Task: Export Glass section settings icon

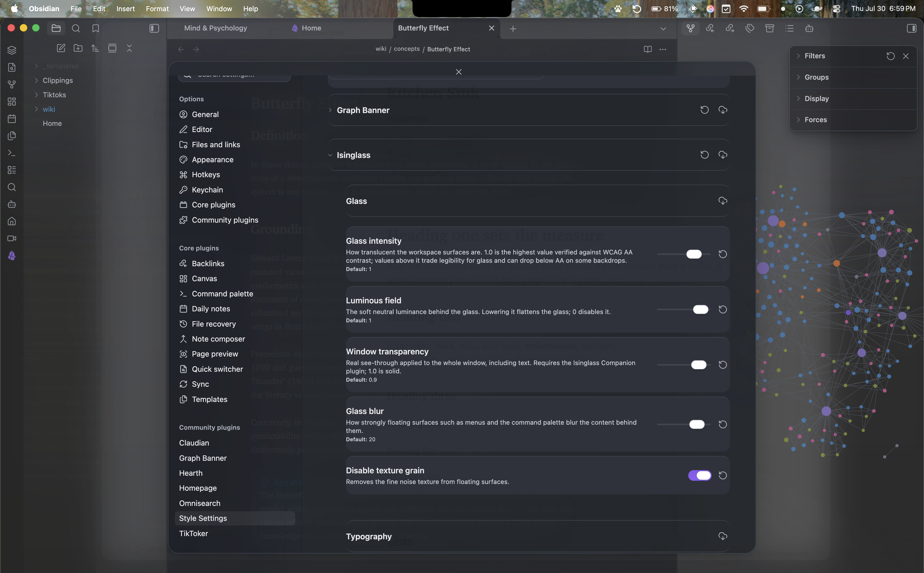Action: pos(723,201)
